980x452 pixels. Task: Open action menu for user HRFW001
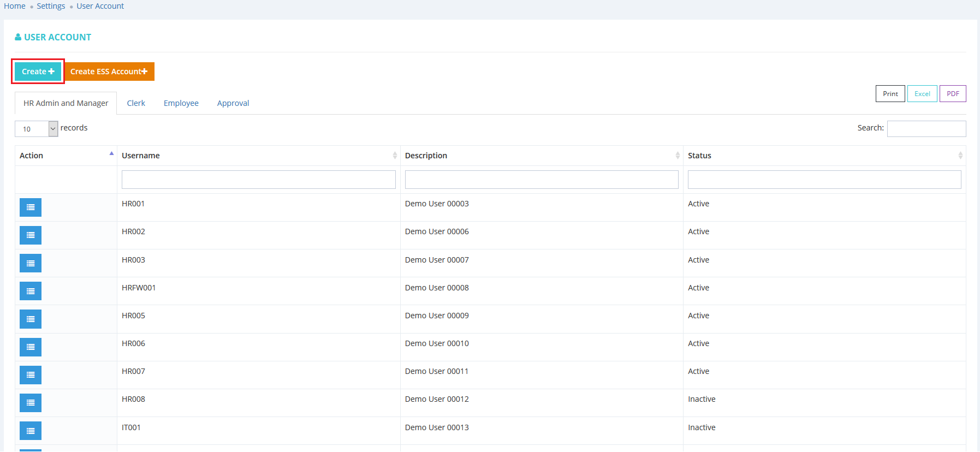[x=31, y=291]
